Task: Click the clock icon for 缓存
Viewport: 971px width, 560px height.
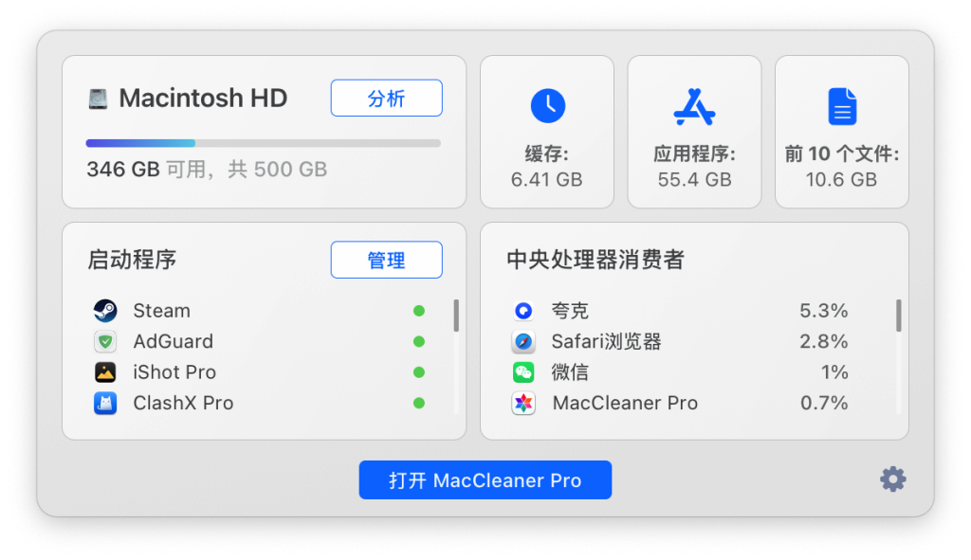Action: (x=547, y=105)
